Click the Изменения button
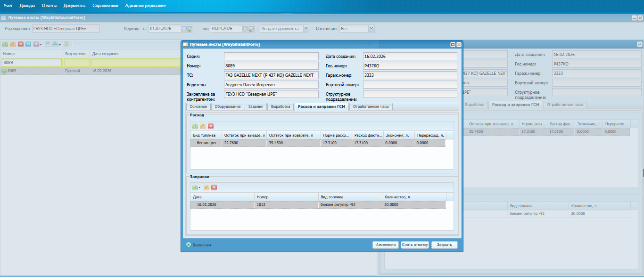The image size is (644, 277). coord(385,245)
